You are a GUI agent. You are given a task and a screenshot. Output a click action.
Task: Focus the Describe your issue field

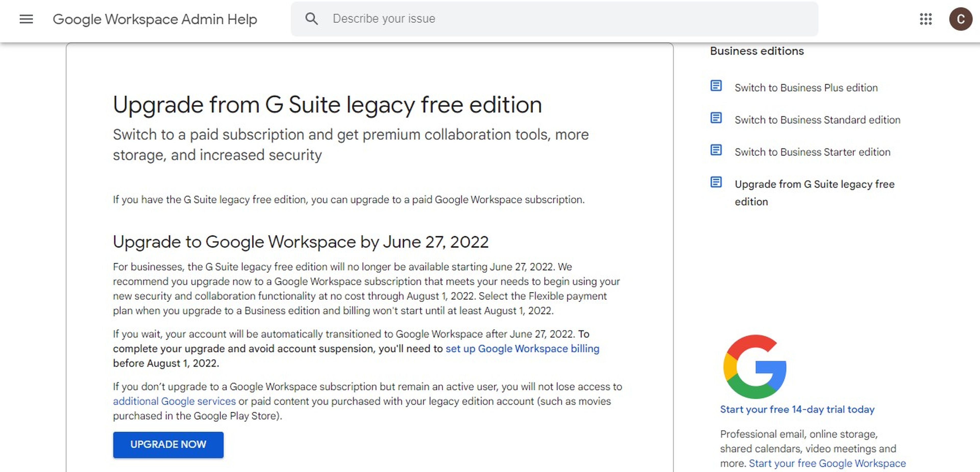click(571, 19)
